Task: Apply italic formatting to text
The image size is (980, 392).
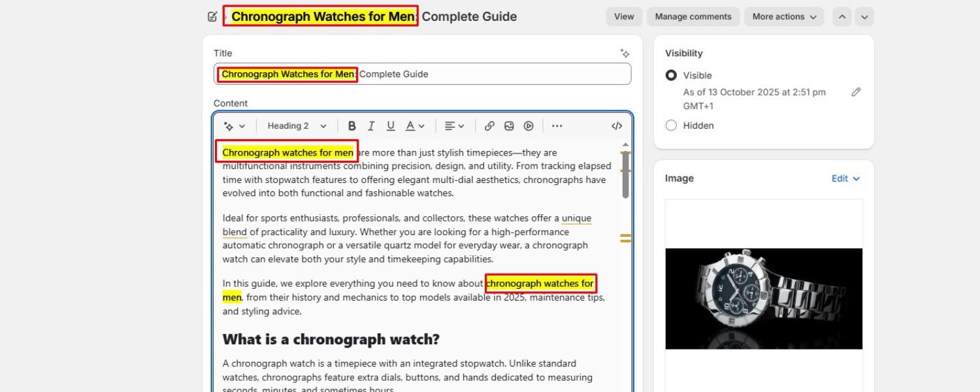Action: click(x=370, y=125)
